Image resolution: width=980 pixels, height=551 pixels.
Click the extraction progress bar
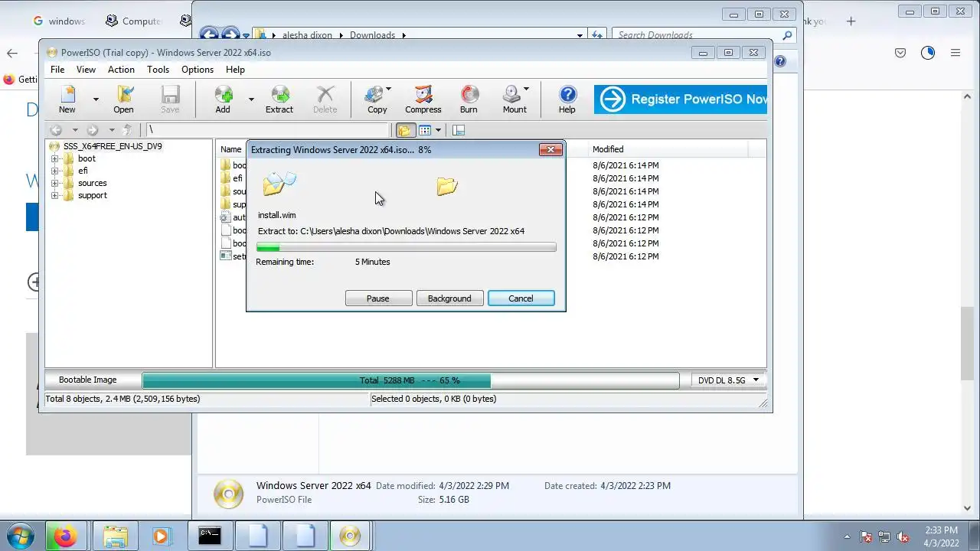coord(406,247)
